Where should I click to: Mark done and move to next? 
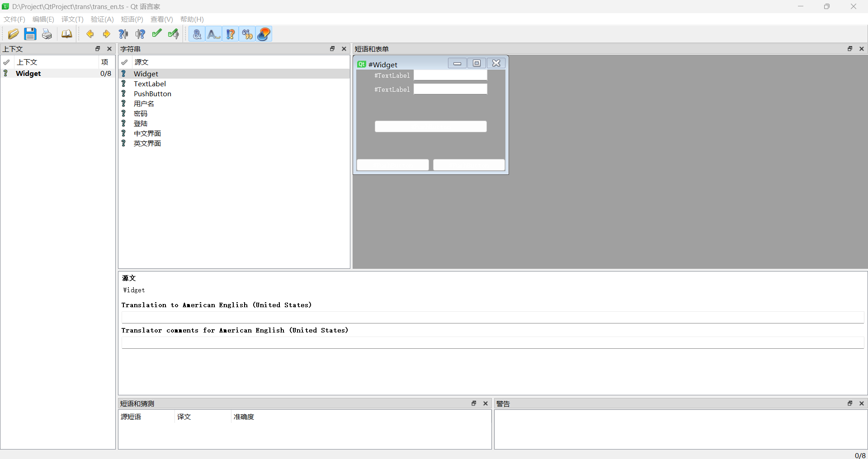(173, 34)
